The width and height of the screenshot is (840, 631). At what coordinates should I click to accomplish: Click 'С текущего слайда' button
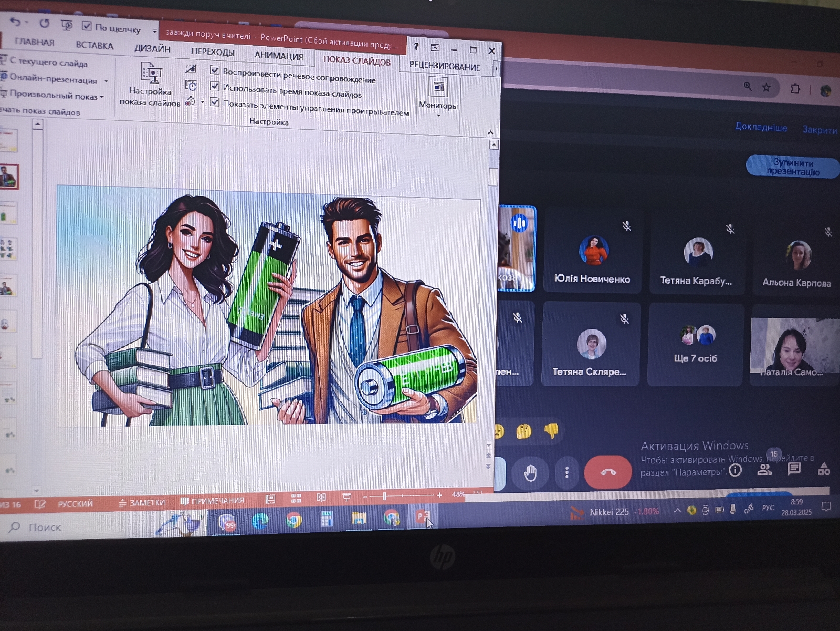[45, 62]
